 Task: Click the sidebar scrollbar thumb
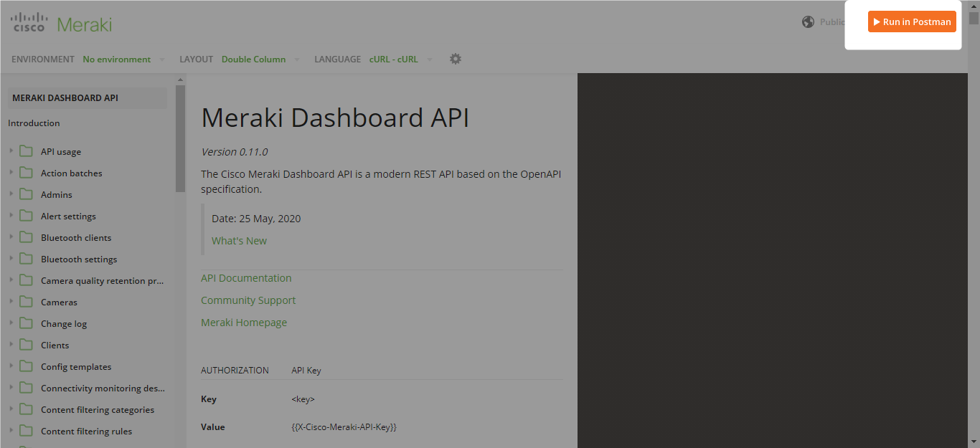180,138
